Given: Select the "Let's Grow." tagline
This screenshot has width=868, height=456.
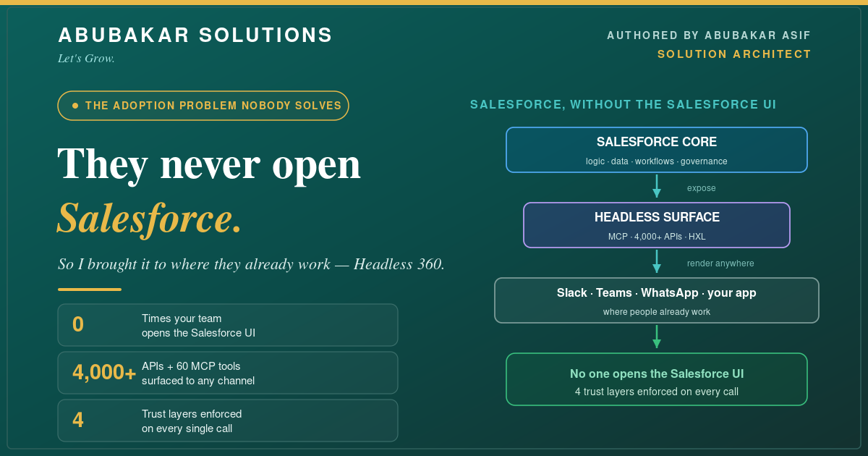Looking at the screenshot, I should pos(86,59).
